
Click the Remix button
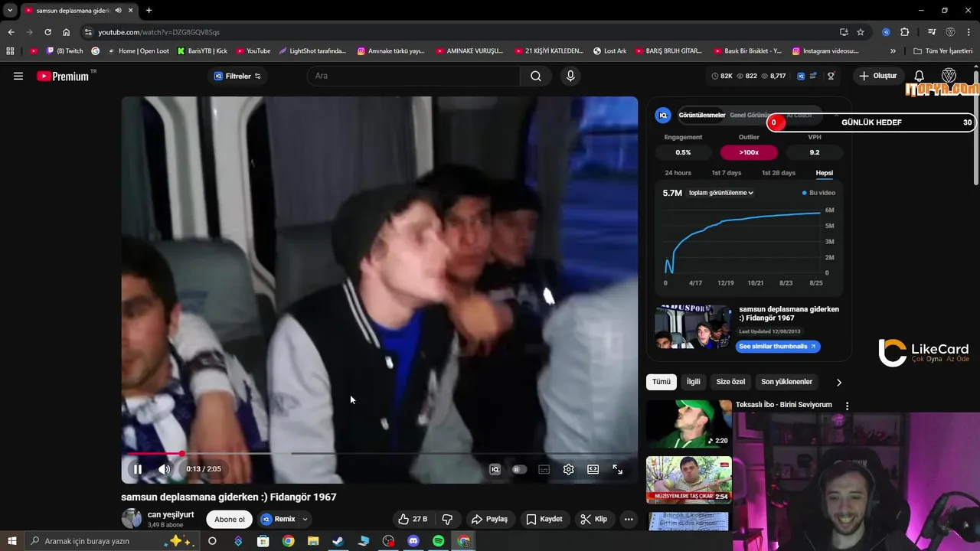point(278,519)
